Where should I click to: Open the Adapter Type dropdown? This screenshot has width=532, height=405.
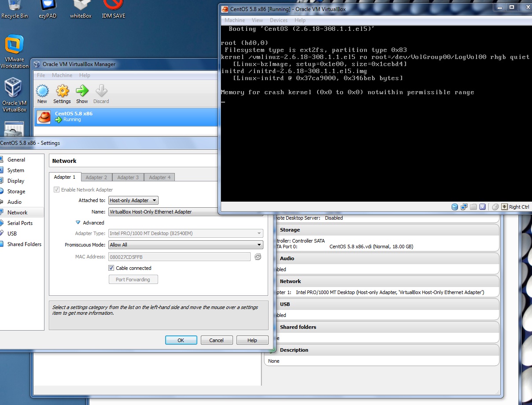pos(185,233)
